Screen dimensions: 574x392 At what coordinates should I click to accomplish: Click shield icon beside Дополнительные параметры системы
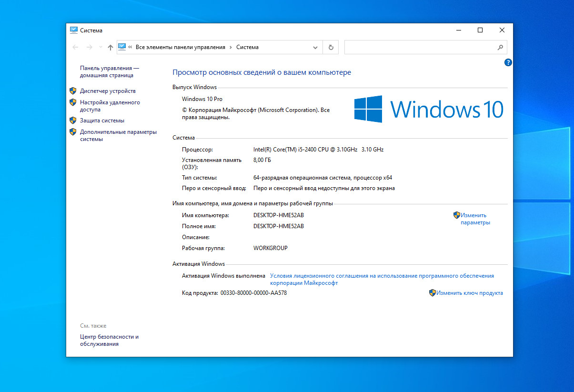pyautogui.click(x=73, y=131)
